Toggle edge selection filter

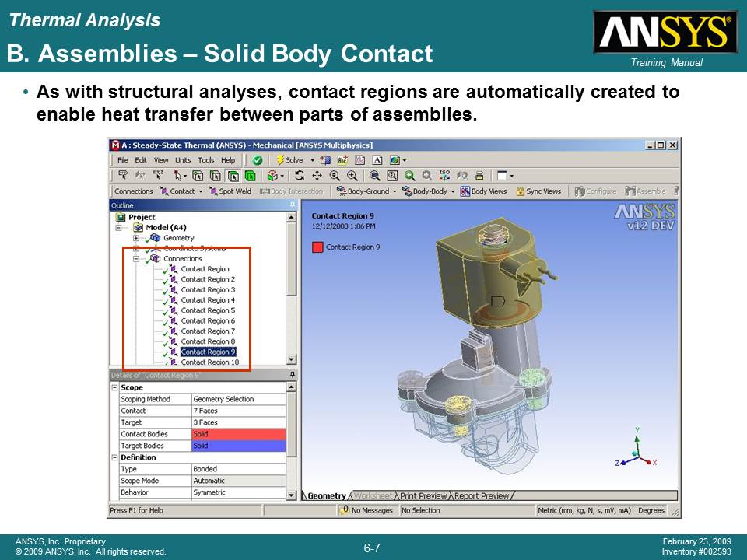coord(216,177)
